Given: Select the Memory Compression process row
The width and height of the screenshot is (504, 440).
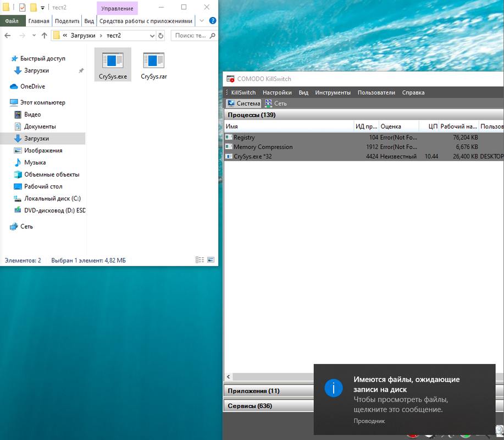Looking at the screenshot, I should pyautogui.click(x=364, y=147).
